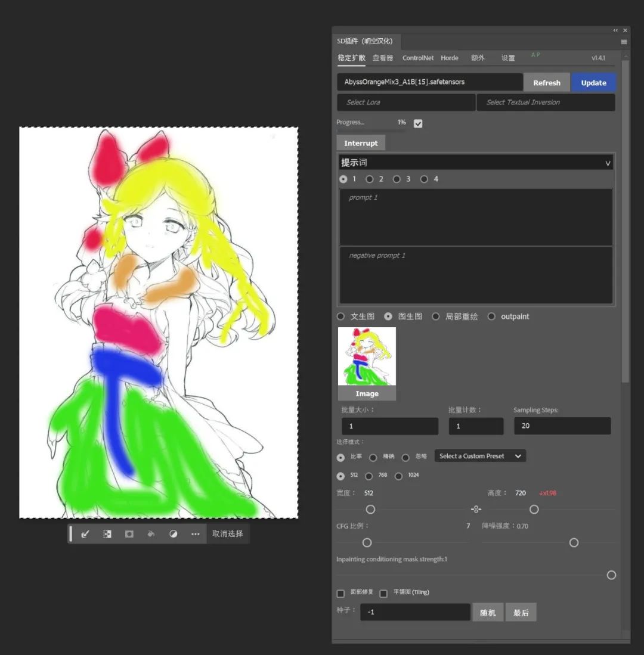Open the ControlNet tab
Image resolution: width=644 pixels, height=655 pixels.
click(418, 58)
